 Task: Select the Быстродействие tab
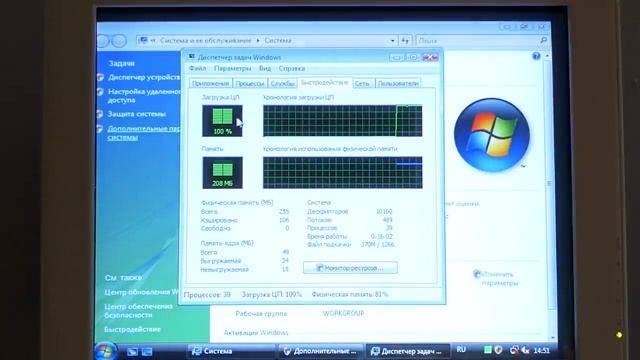click(324, 82)
